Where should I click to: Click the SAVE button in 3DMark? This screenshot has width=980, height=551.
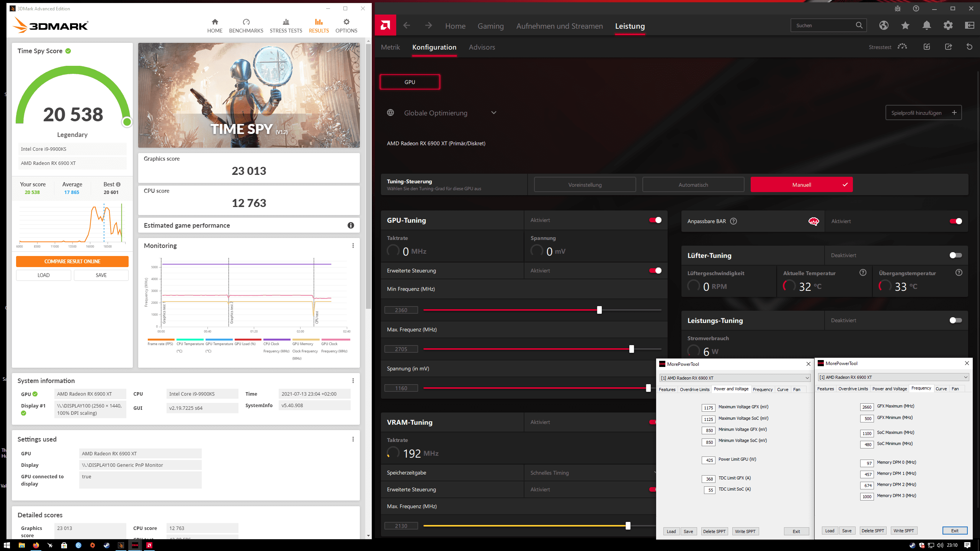point(101,275)
